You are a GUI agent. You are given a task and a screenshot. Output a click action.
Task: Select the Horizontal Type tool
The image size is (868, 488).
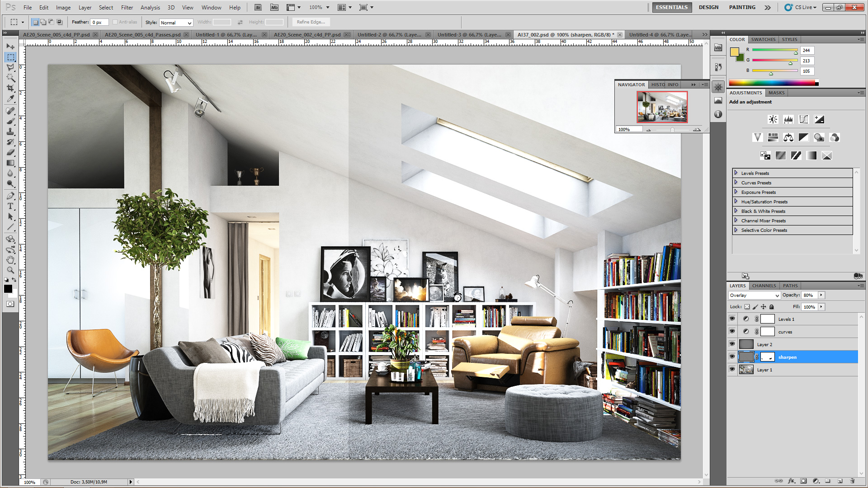pyautogui.click(x=10, y=206)
